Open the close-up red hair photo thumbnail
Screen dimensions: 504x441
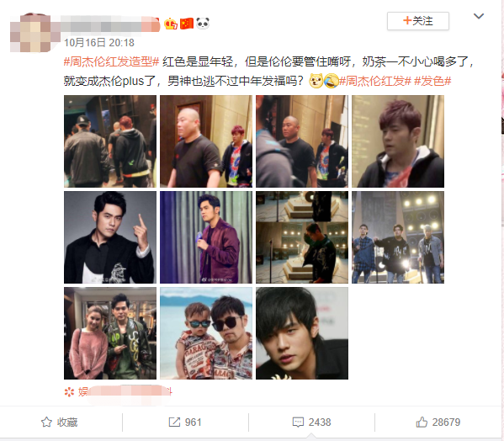398,141
